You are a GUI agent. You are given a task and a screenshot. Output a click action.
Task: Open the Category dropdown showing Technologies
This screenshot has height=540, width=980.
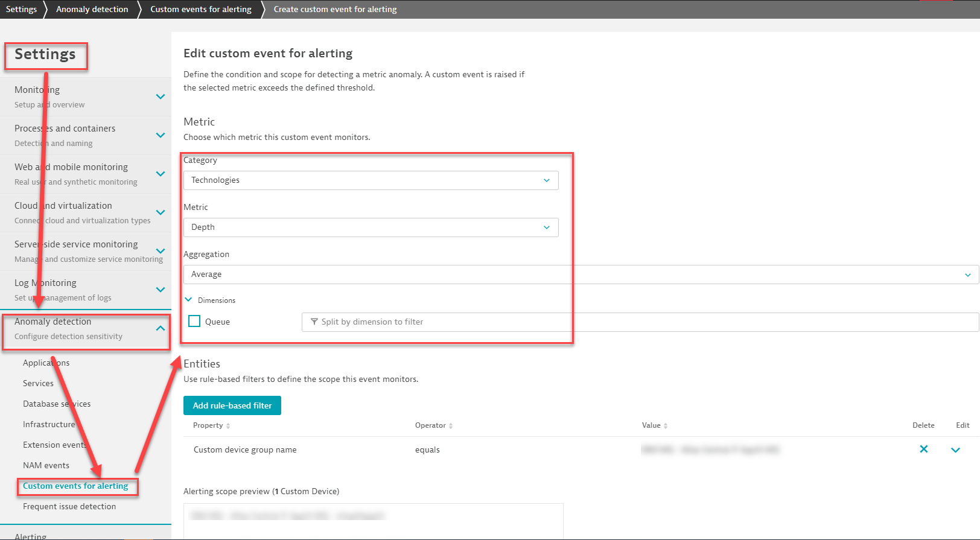[x=371, y=180]
